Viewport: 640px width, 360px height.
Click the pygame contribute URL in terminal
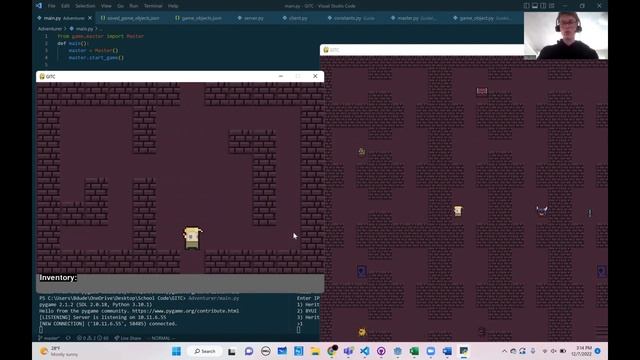[x=186, y=311]
